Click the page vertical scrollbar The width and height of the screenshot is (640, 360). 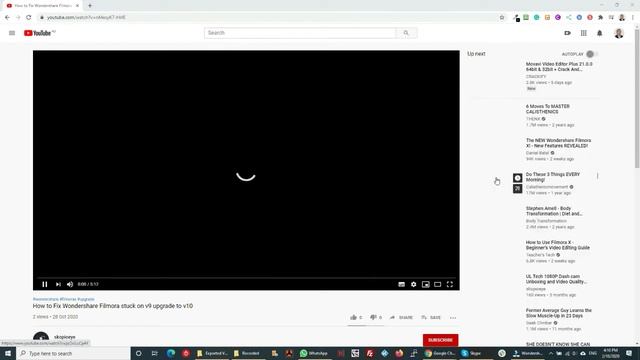[x=637, y=98]
